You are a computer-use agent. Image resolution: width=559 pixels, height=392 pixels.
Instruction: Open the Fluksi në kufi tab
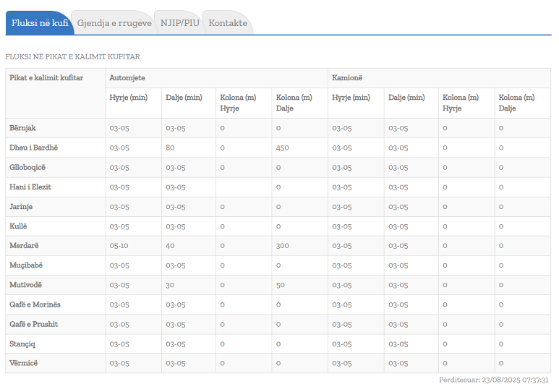[40, 23]
